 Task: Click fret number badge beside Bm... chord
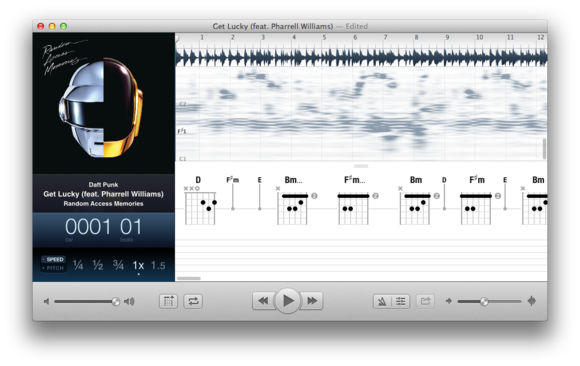tap(314, 196)
